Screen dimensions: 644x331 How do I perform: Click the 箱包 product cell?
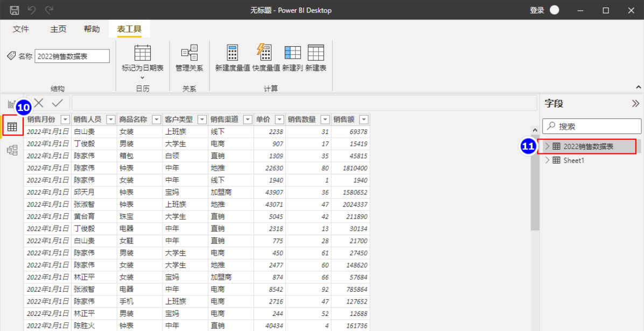tap(139, 156)
